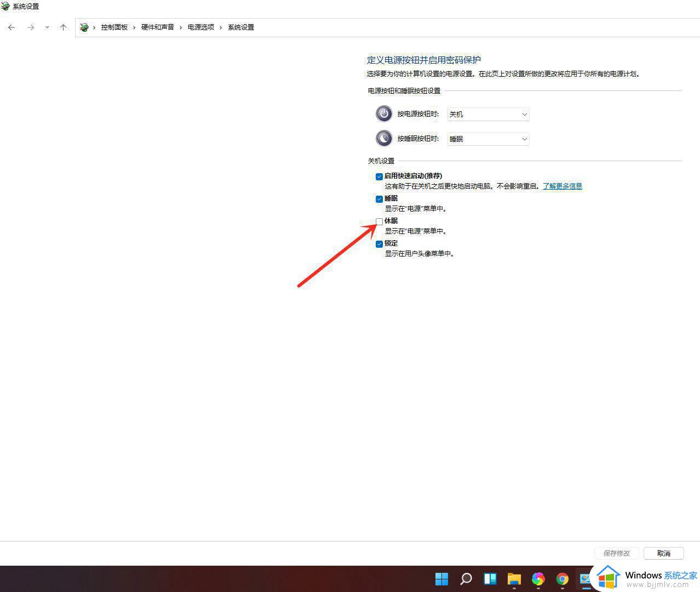Open the recent locations chevron
Image resolution: width=700 pixels, height=592 pixels.
pos(47,27)
